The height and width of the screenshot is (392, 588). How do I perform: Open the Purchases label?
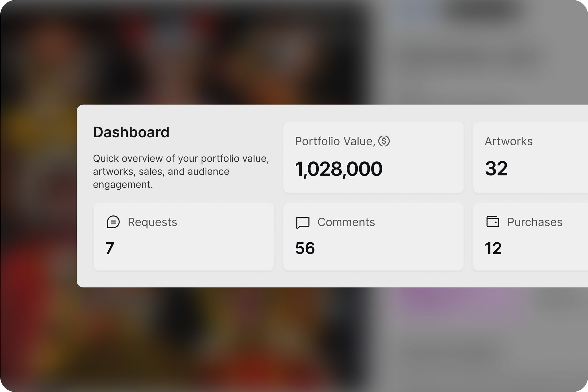(535, 222)
